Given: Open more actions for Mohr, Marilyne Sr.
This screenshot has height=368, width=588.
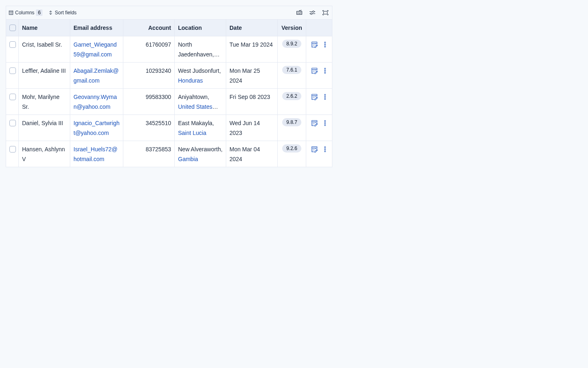Looking at the screenshot, I should click(325, 97).
